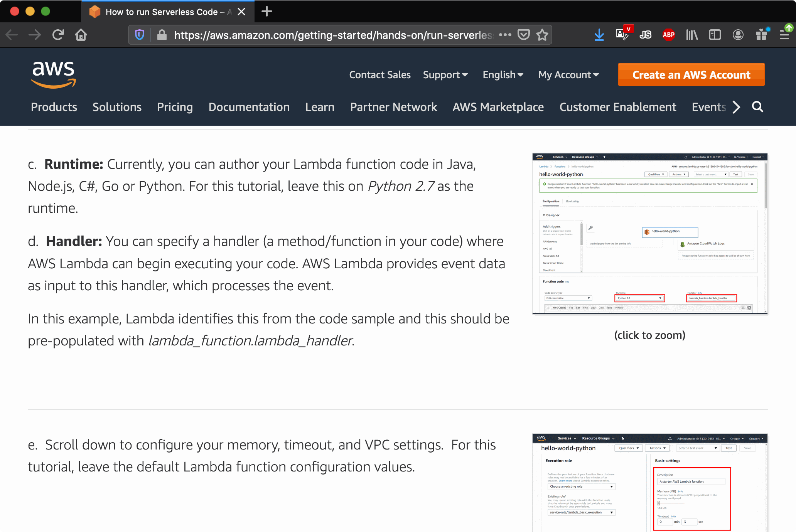Image resolution: width=796 pixels, height=532 pixels.
Task: Open the Firefox downloads arrow icon
Action: point(599,35)
